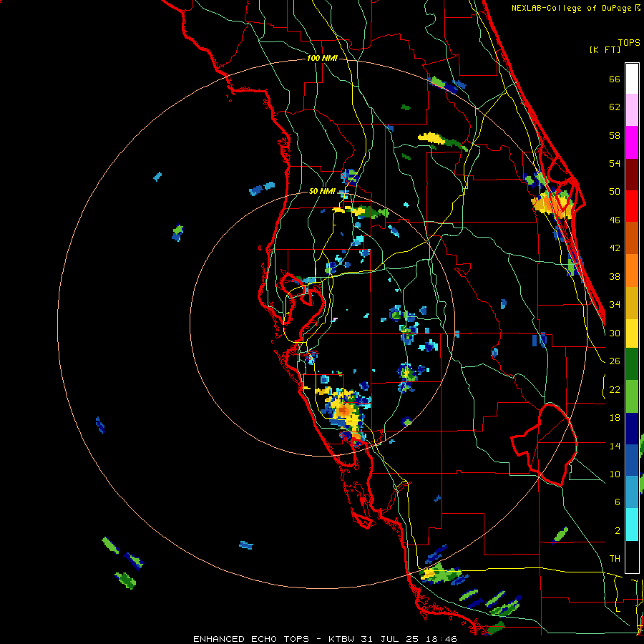Pick the dark orange legend swatch
This screenshot has width=644, height=644.
[x=632, y=238]
